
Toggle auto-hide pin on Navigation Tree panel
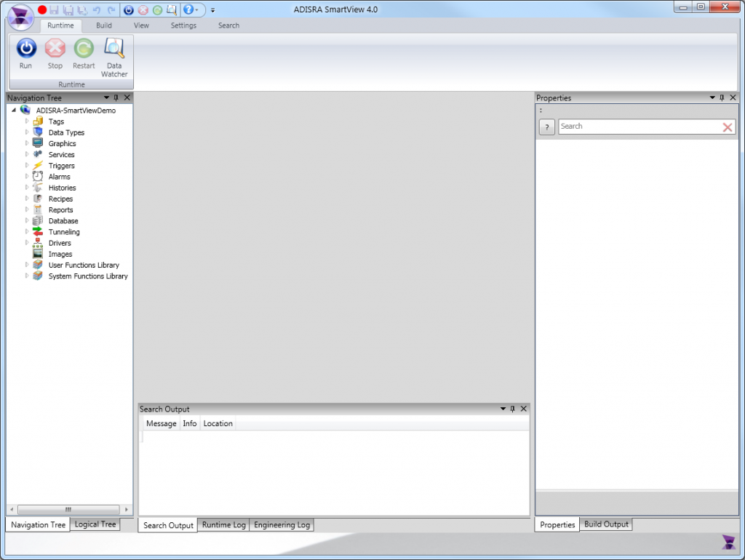[x=116, y=98]
